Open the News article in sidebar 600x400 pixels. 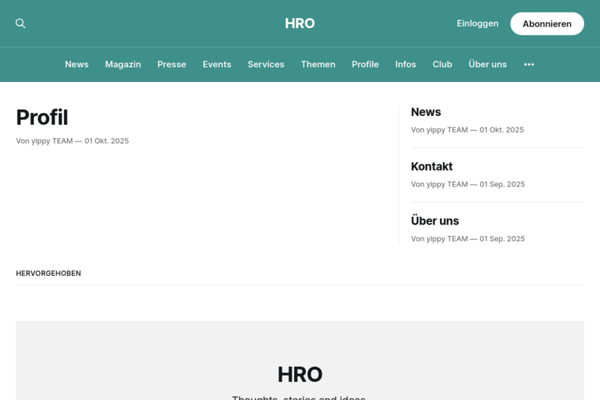pyautogui.click(x=426, y=112)
